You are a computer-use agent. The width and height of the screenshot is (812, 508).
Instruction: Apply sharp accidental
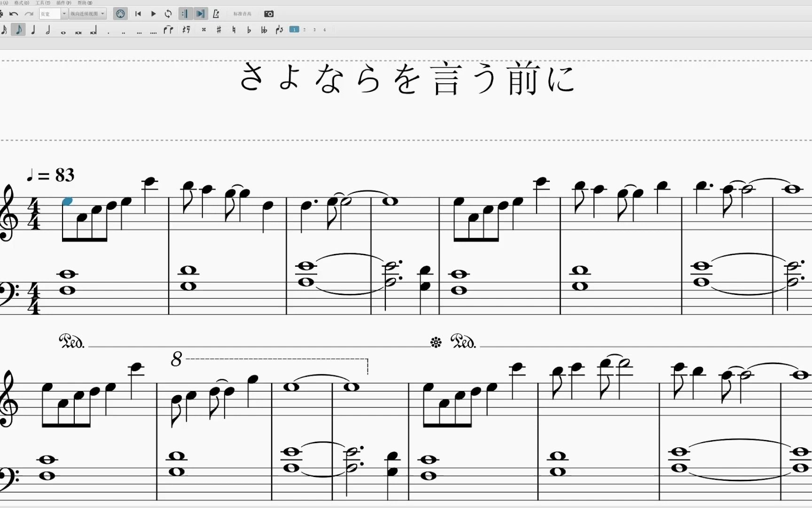click(219, 30)
